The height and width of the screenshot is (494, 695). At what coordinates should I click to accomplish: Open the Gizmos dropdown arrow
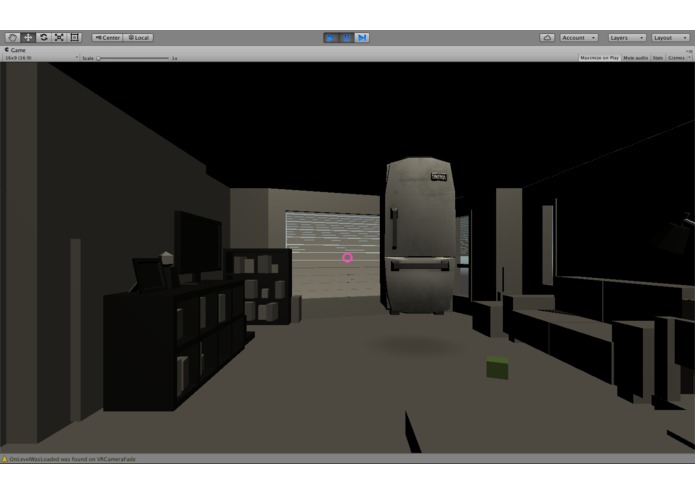[x=689, y=58]
